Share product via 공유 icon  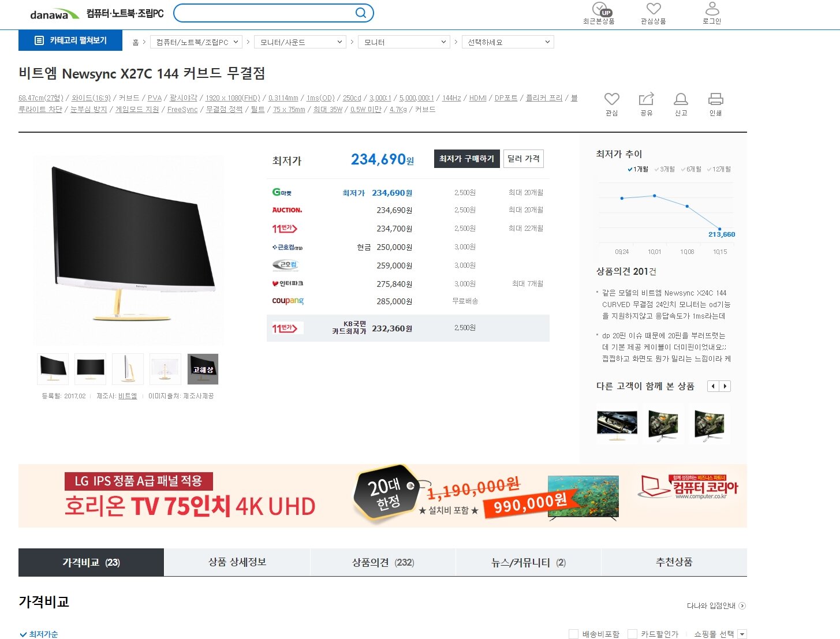(647, 99)
